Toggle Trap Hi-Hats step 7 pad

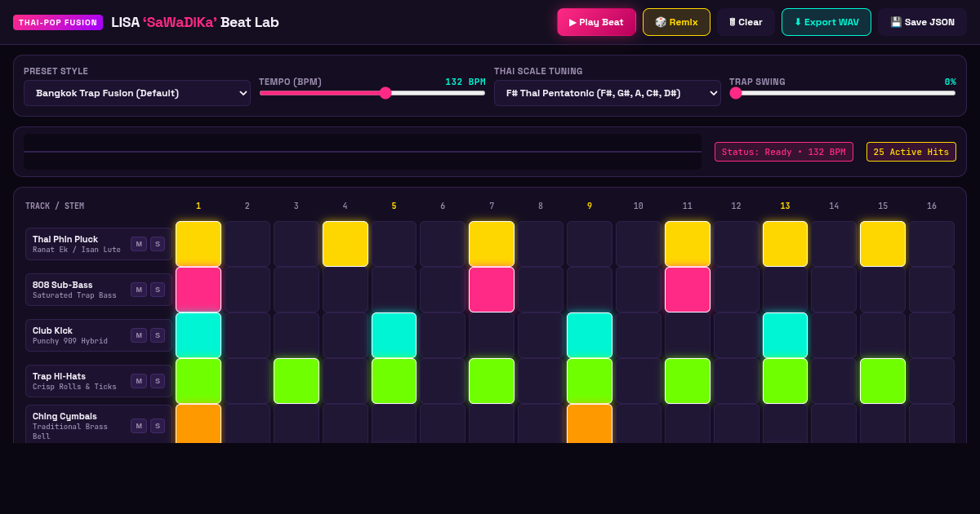pos(492,381)
